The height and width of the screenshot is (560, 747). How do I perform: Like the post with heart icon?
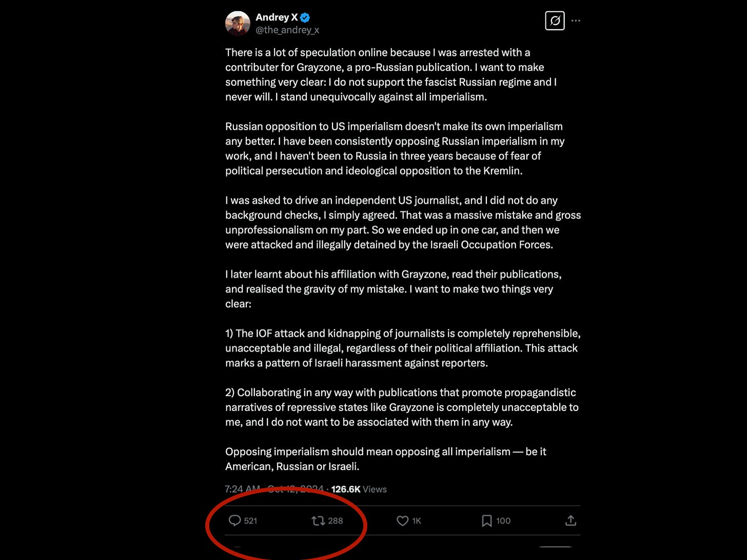(403, 521)
